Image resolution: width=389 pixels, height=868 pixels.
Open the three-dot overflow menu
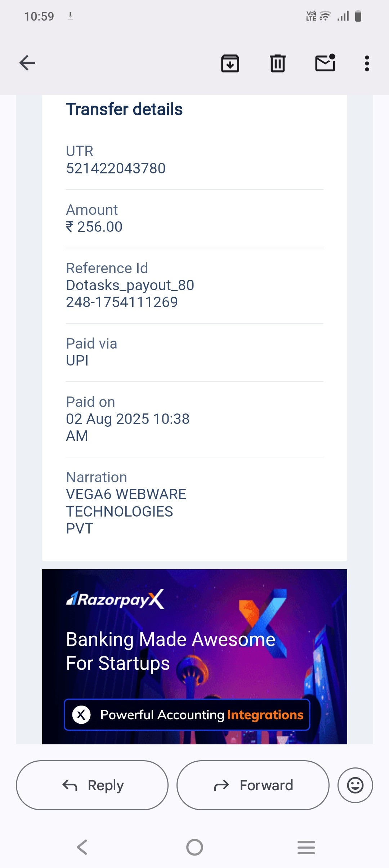click(367, 63)
